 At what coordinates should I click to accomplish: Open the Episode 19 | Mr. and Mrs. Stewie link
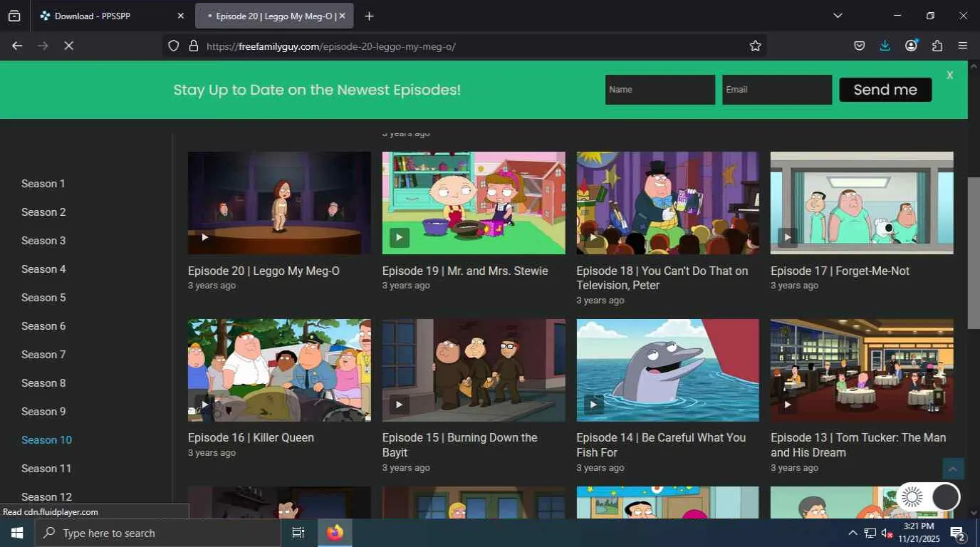pos(465,271)
